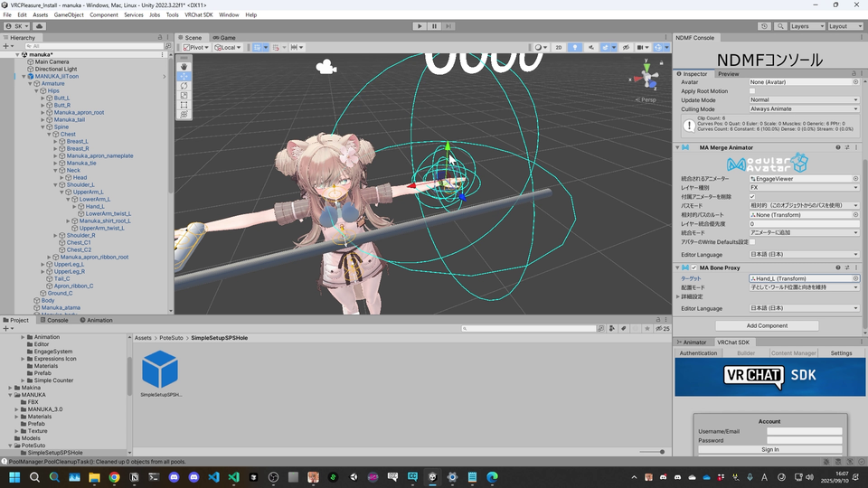Toggle Apply Root Motion checkbox
Viewport: 868px width, 488px height.
(751, 90)
